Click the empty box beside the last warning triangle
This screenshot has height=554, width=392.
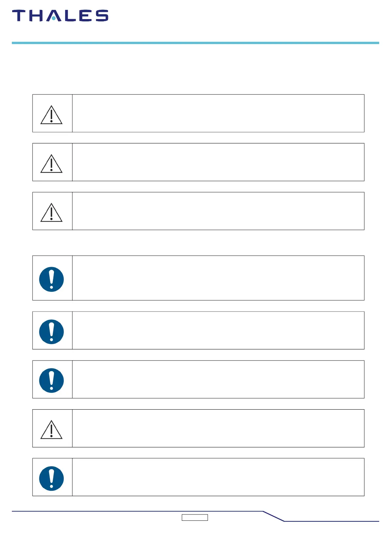(x=218, y=428)
